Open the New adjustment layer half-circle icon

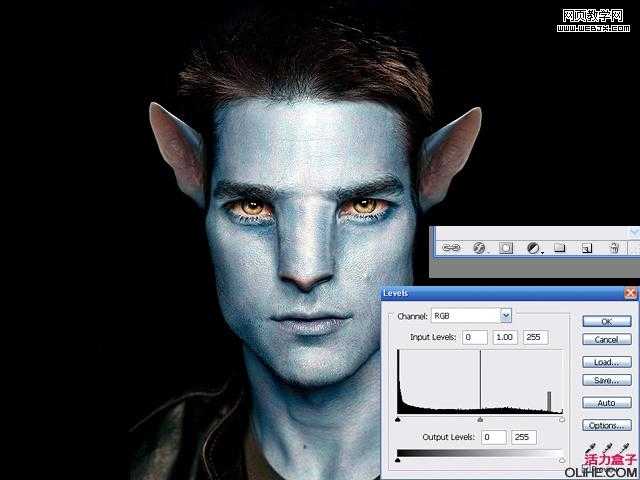(x=533, y=247)
